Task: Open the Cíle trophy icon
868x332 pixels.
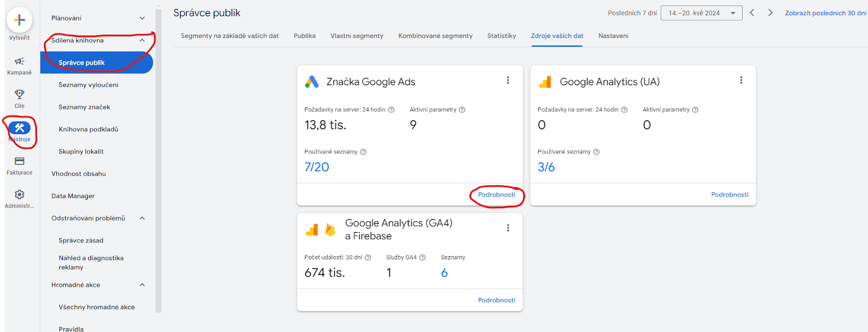Action: (x=20, y=94)
